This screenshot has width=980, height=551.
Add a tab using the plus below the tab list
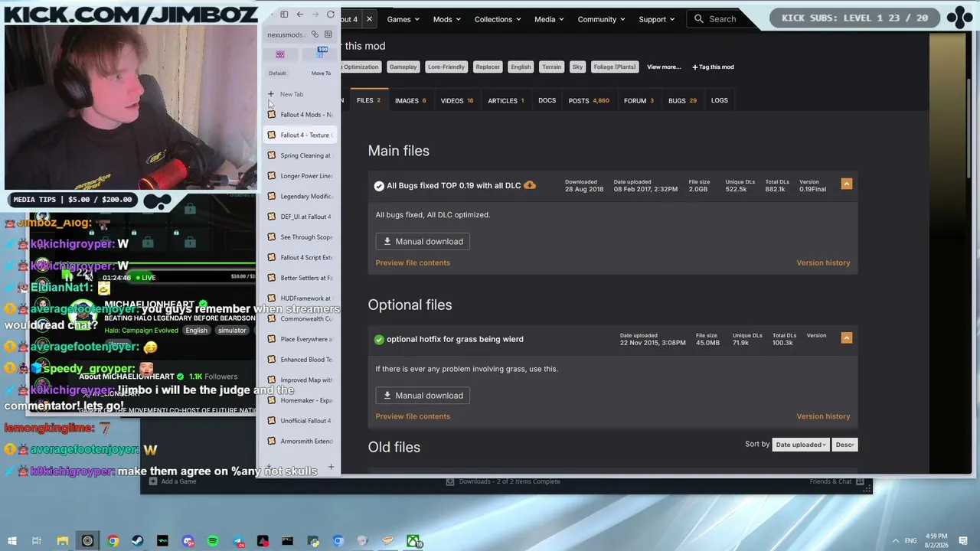pyautogui.click(x=331, y=467)
